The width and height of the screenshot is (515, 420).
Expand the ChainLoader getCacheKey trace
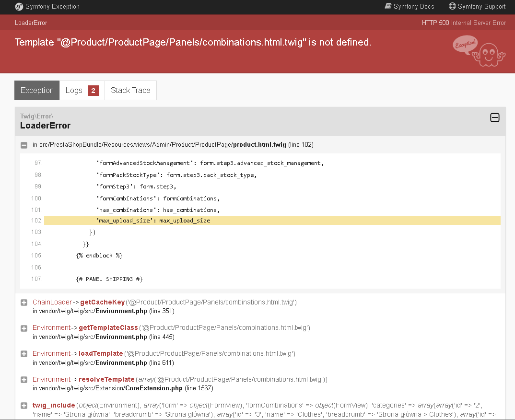(x=24, y=303)
